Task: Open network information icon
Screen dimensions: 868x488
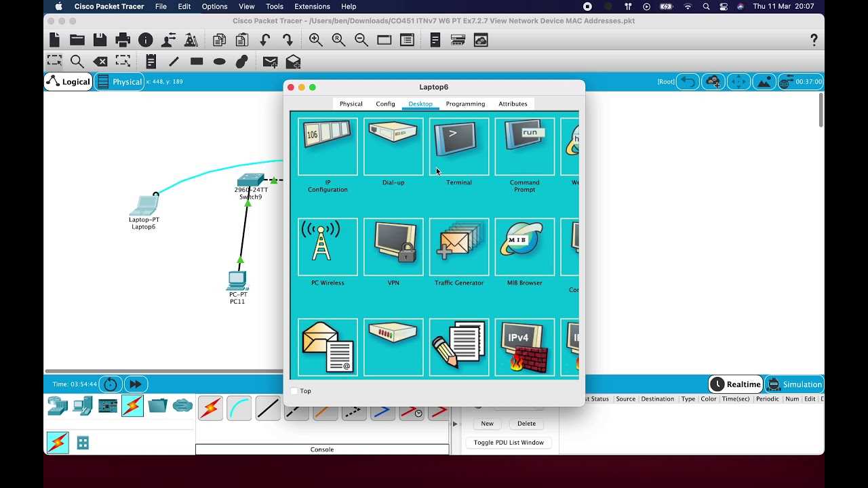Action: click(145, 40)
